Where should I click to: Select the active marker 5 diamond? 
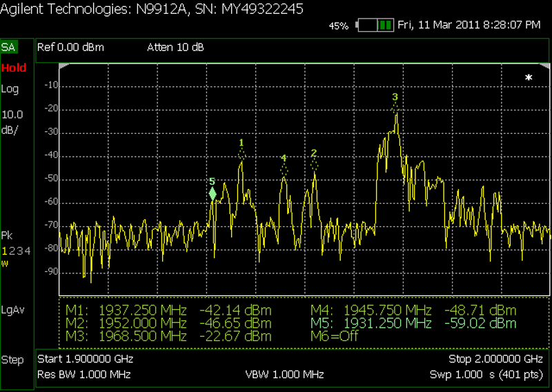coord(213,194)
